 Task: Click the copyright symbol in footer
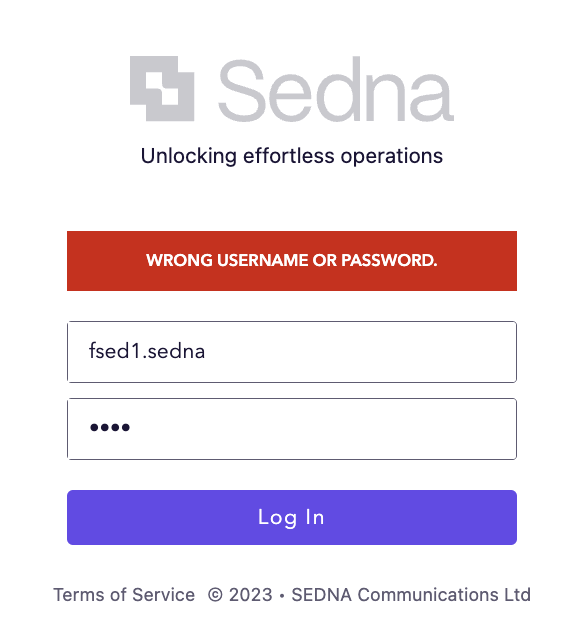tap(215, 595)
